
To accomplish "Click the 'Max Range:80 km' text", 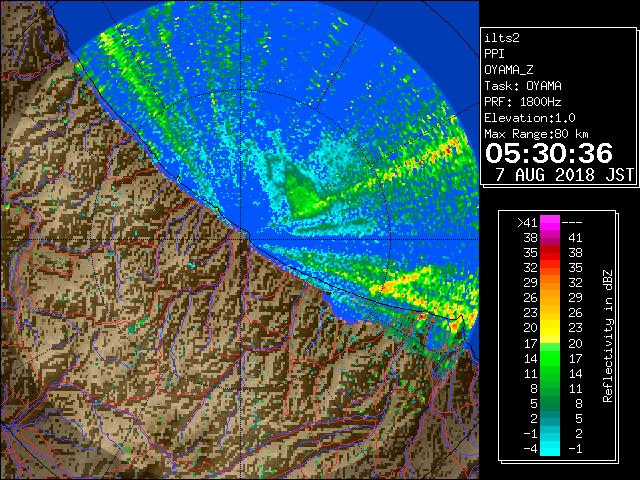I will [x=536, y=134].
